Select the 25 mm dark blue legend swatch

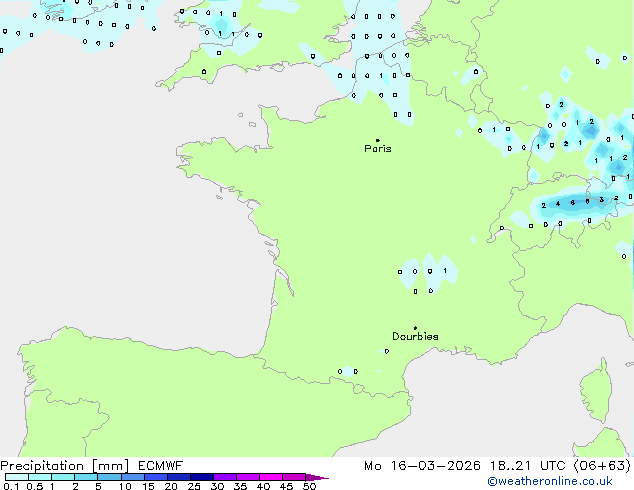[201, 477]
